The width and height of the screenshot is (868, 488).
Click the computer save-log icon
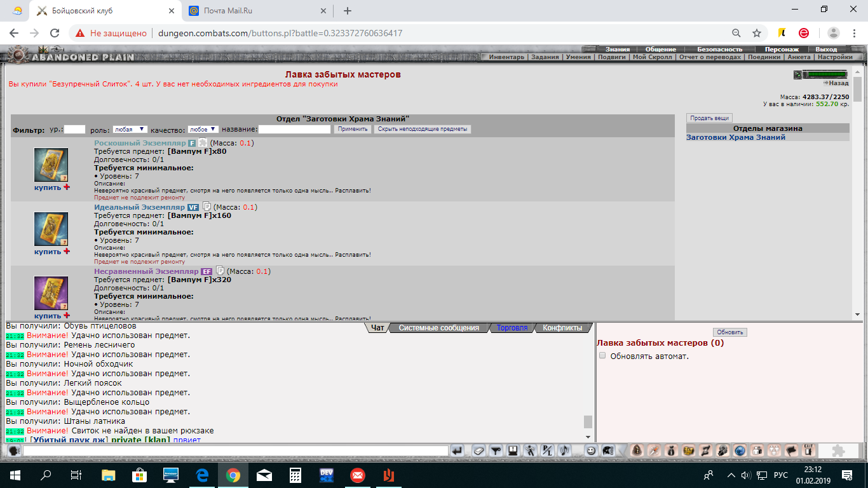[x=512, y=451]
